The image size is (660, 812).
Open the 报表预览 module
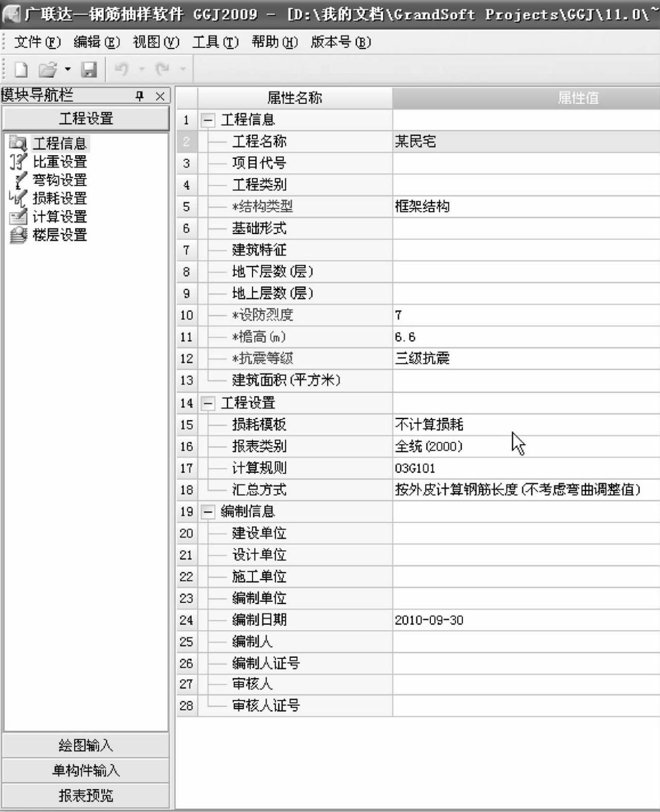[x=86, y=795]
